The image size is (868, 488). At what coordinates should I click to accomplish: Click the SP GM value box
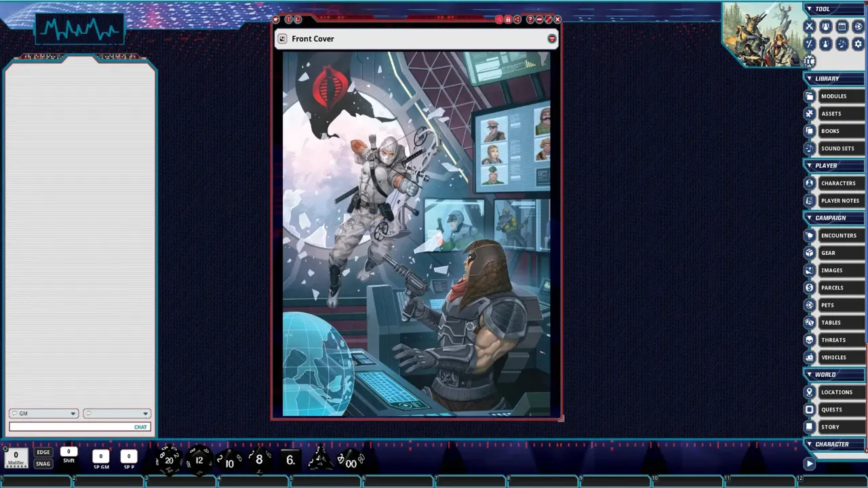[x=100, y=456]
